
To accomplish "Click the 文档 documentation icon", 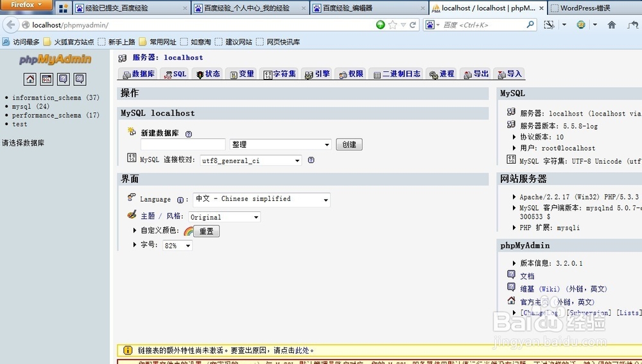I will pos(511,274).
